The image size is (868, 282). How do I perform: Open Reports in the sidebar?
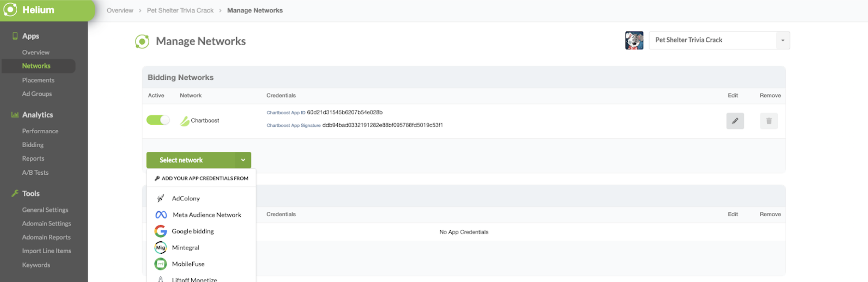point(33,158)
